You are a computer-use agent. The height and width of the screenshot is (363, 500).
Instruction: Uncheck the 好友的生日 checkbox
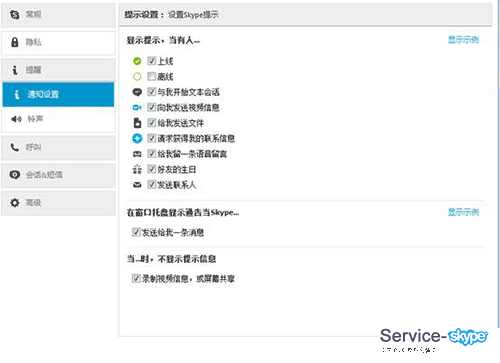tap(152, 169)
